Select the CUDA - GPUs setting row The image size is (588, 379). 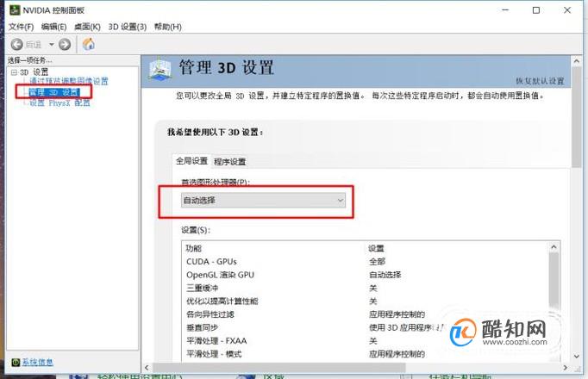[x=366, y=261]
